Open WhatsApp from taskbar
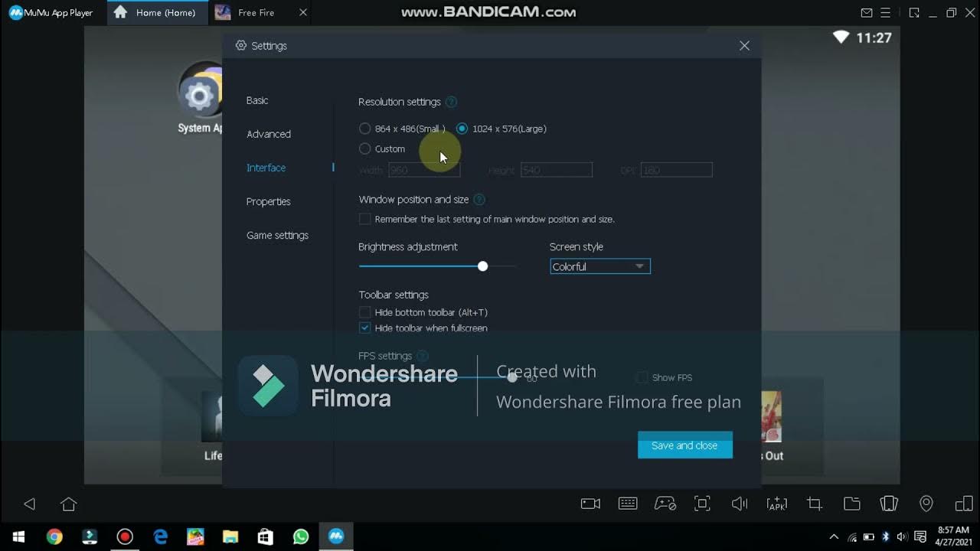The image size is (980, 551). tap(301, 537)
